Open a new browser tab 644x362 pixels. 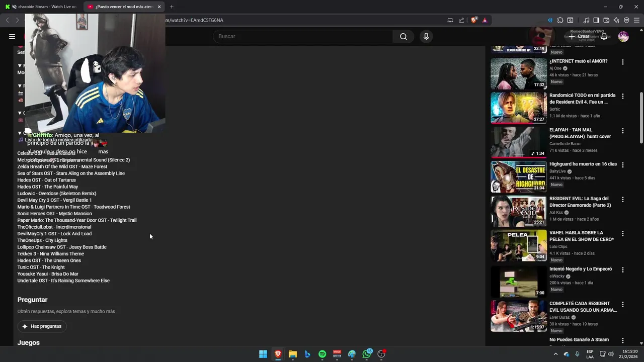coord(172,7)
